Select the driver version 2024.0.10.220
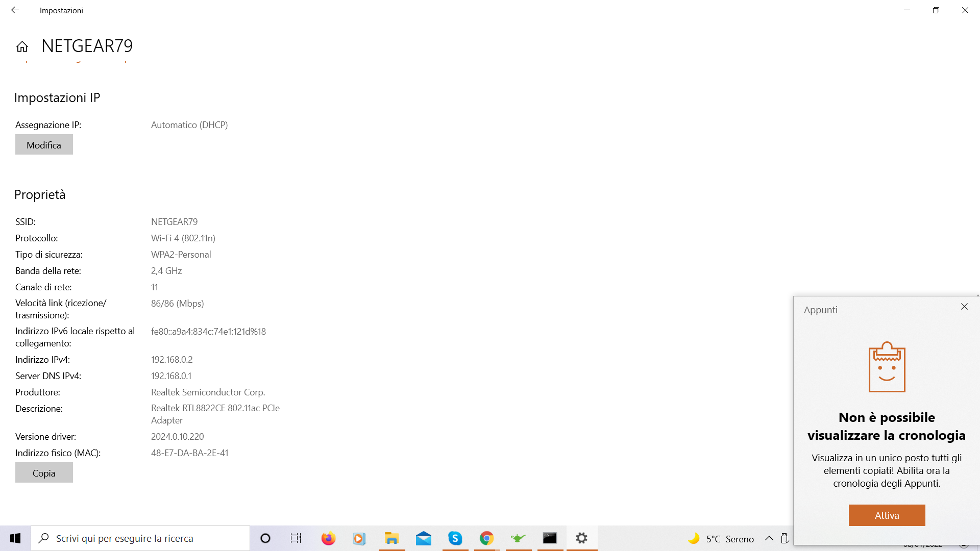 pyautogui.click(x=178, y=437)
